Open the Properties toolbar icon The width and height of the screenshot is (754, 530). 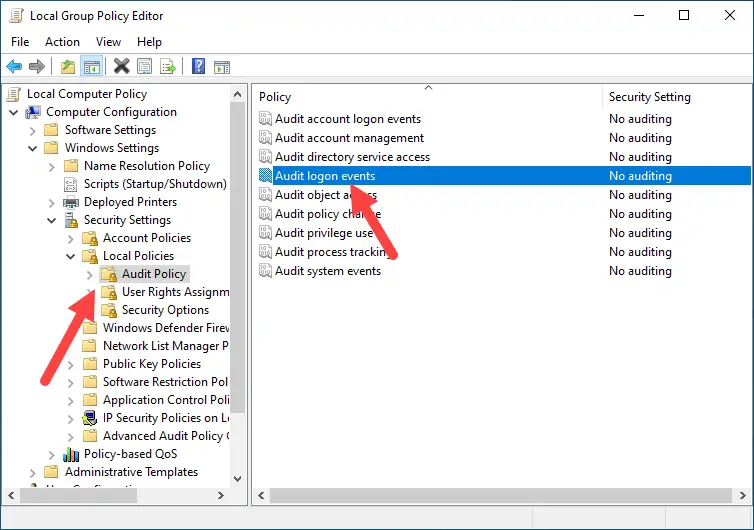[x=144, y=66]
